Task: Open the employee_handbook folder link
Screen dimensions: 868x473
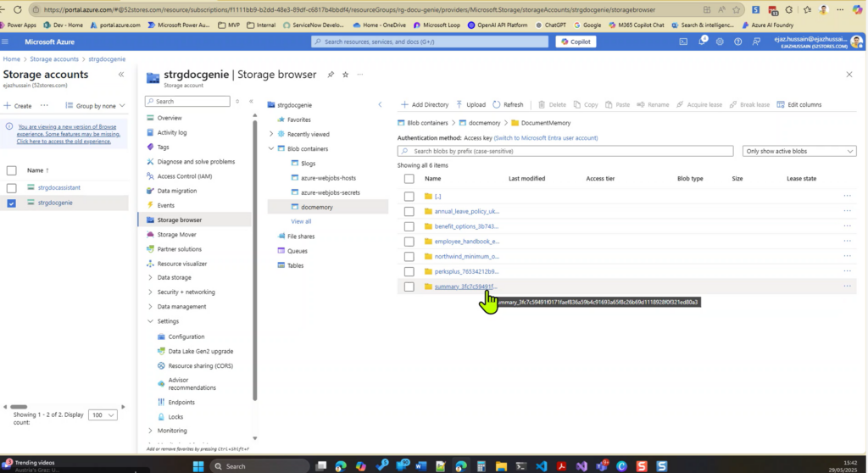Action: [467, 242]
